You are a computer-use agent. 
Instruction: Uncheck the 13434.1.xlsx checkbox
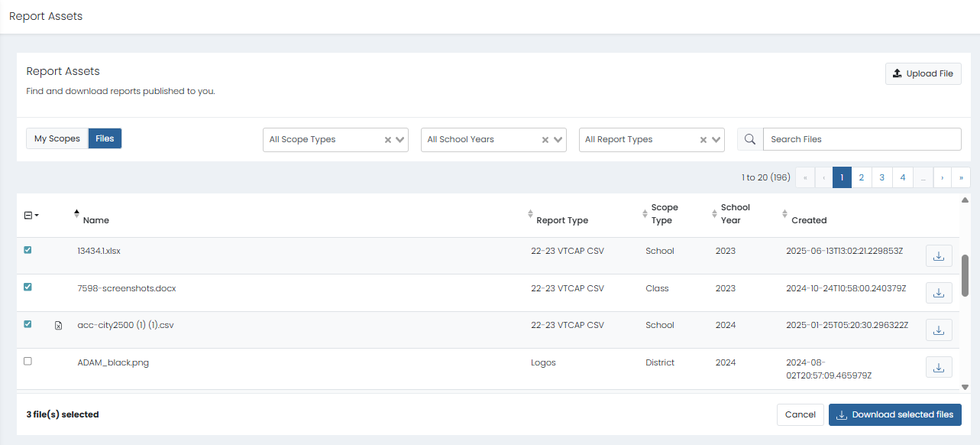(28, 250)
